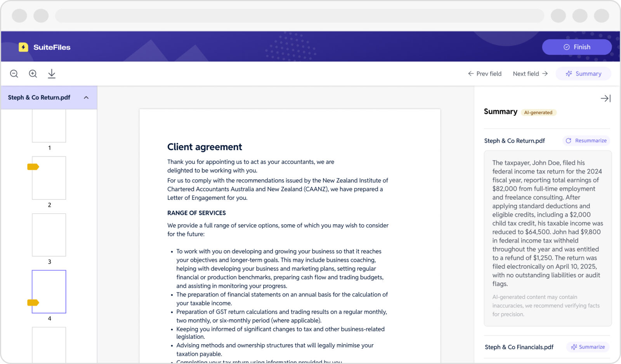621x364 pixels.
Task: Toggle the Summary panel button
Action: (x=583, y=74)
